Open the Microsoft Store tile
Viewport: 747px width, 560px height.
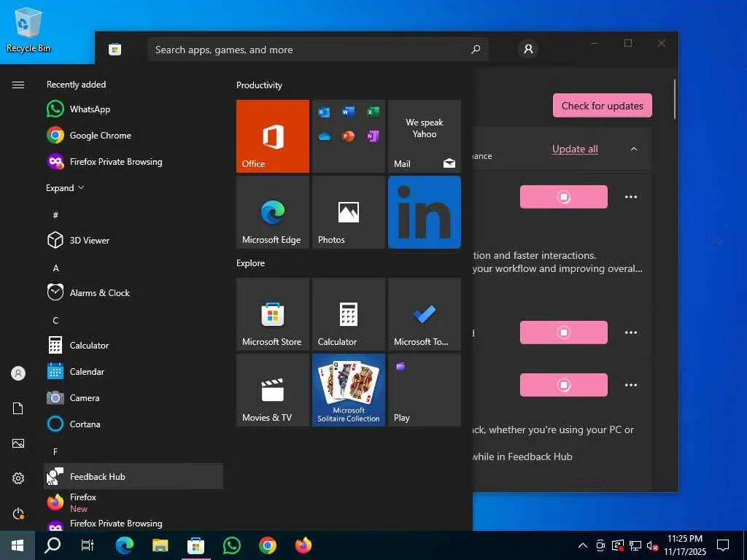(273, 314)
